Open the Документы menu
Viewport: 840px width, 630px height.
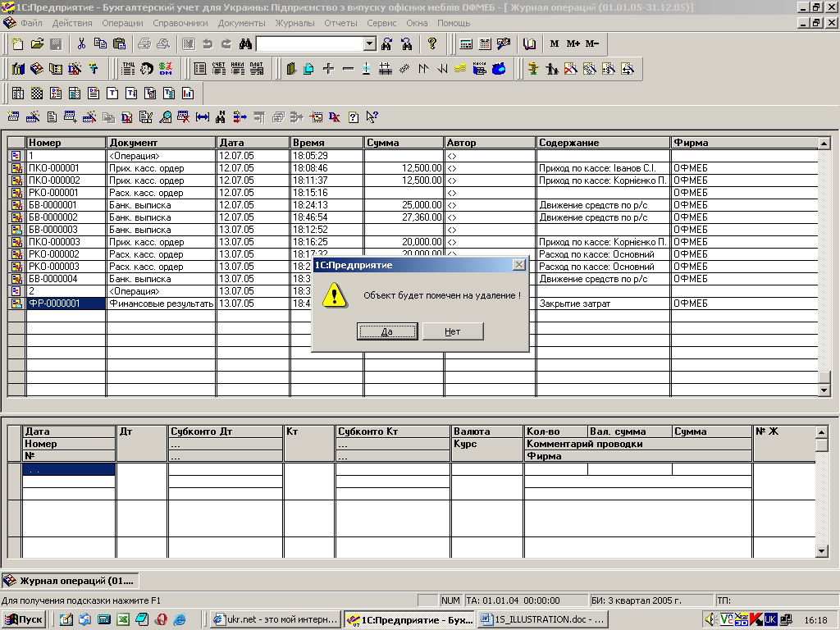tap(242, 23)
